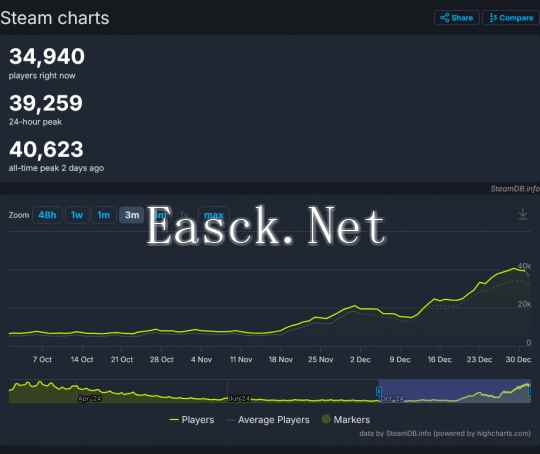This screenshot has width=540, height=454.
Task: Click the chart download icon
Action: tap(523, 214)
